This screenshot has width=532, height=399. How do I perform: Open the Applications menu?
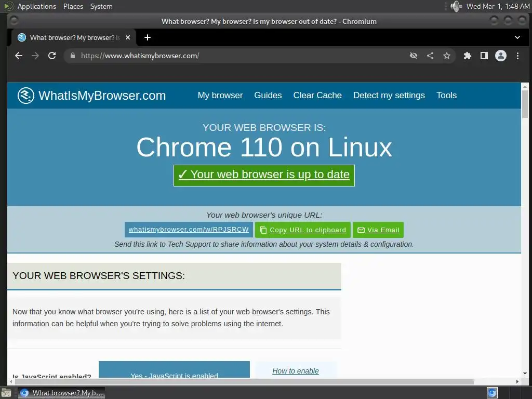[37, 6]
